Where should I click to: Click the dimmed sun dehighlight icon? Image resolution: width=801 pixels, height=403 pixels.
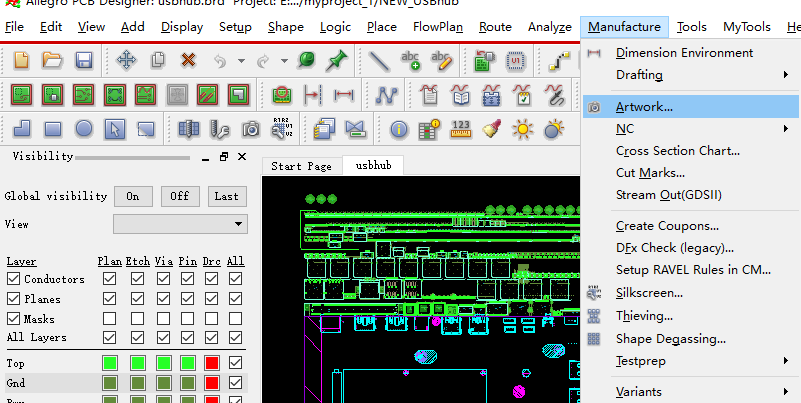554,129
